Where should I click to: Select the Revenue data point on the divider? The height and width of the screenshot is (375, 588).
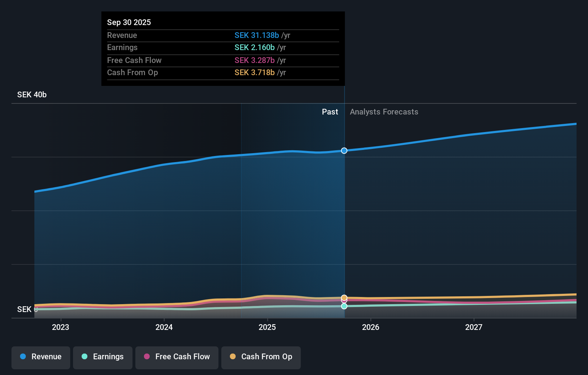[344, 151]
